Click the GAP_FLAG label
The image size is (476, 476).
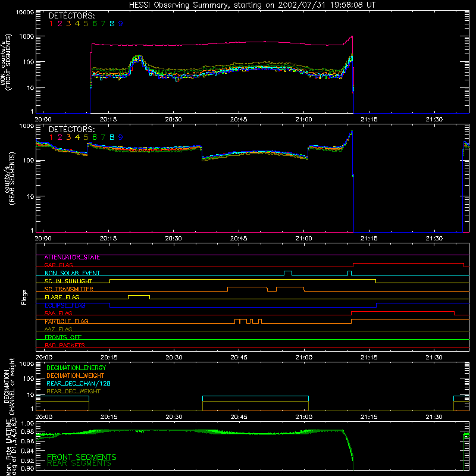tap(58, 265)
